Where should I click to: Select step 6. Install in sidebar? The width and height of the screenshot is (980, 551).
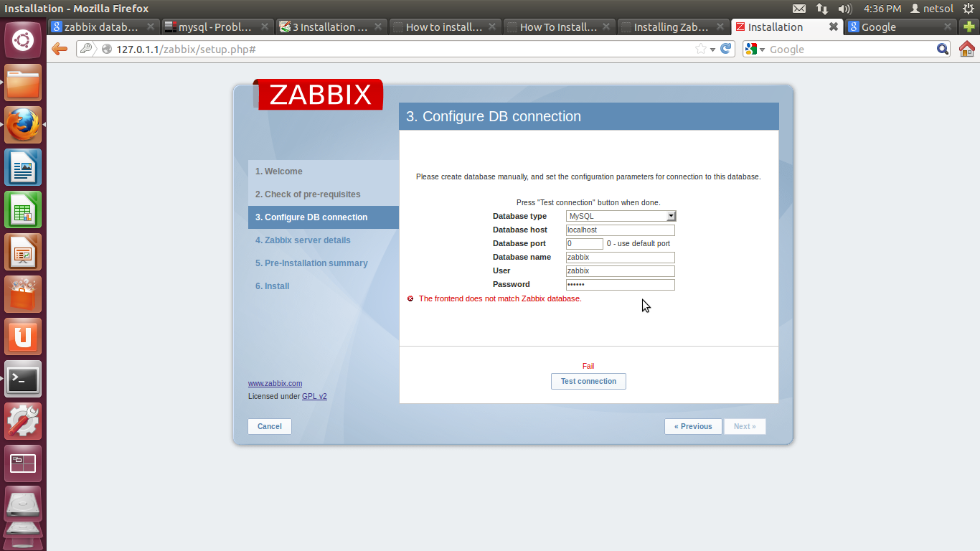coord(323,286)
